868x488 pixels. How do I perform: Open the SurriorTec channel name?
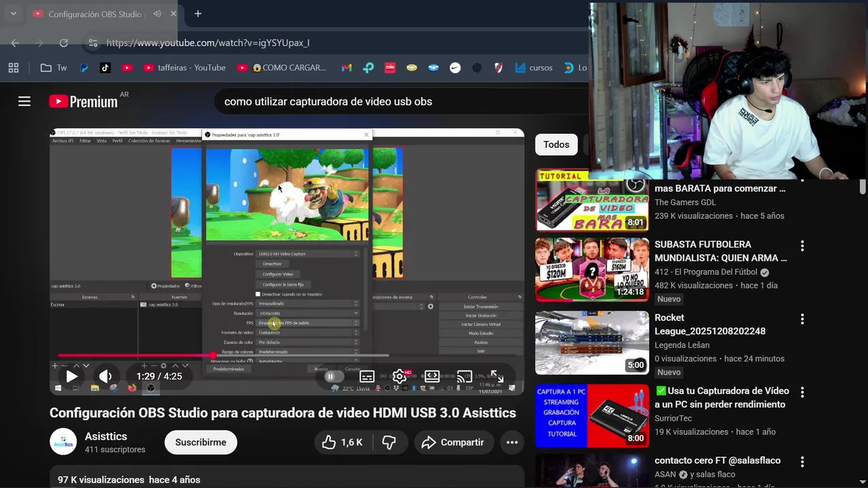(673, 418)
